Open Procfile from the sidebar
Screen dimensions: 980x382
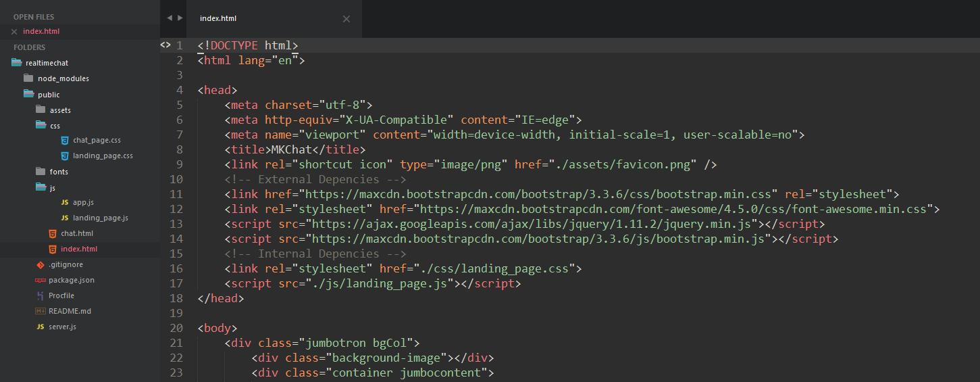[x=61, y=295]
